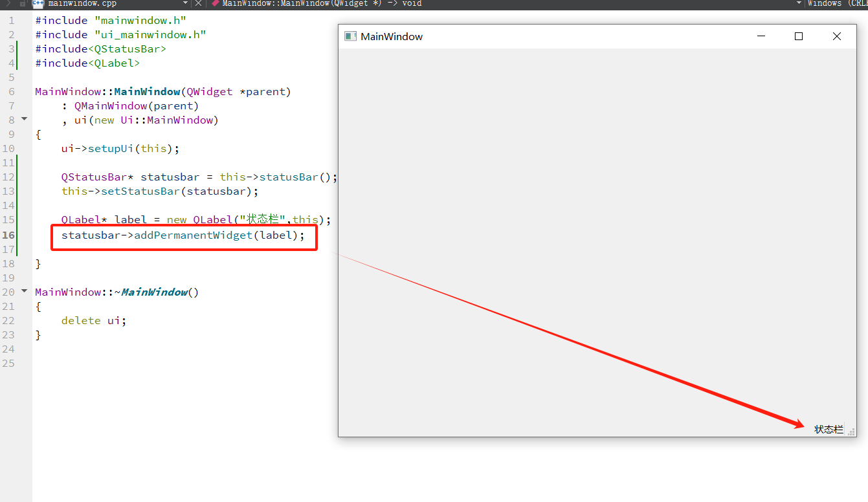Click line number 16 in the gutter
This screenshot has height=502, width=868.
(x=8, y=235)
